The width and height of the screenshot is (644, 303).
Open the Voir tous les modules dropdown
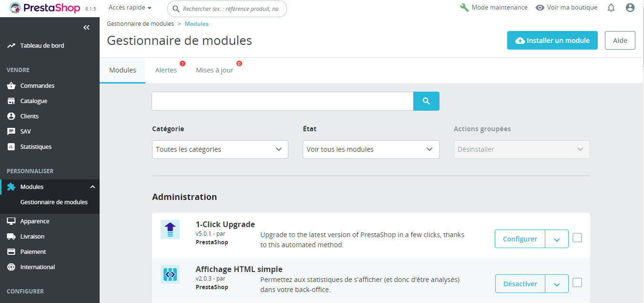click(371, 149)
